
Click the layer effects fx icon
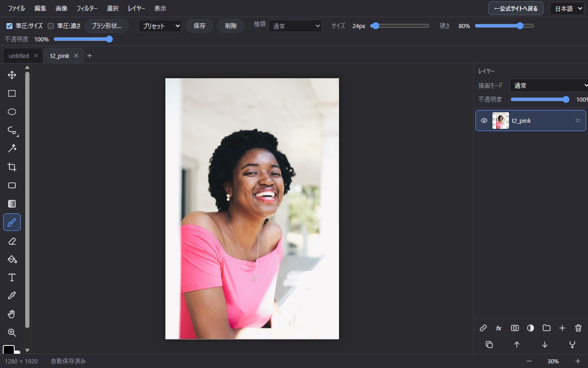499,328
